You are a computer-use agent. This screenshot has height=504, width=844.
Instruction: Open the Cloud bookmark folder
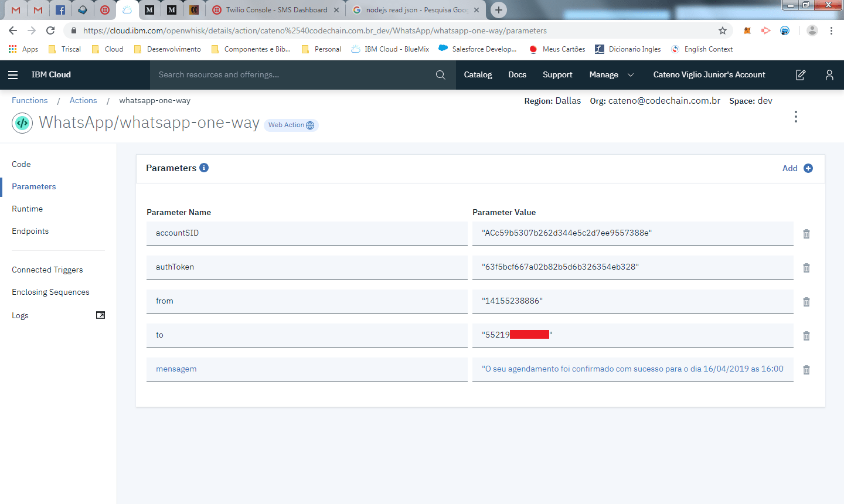click(x=107, y=49)
